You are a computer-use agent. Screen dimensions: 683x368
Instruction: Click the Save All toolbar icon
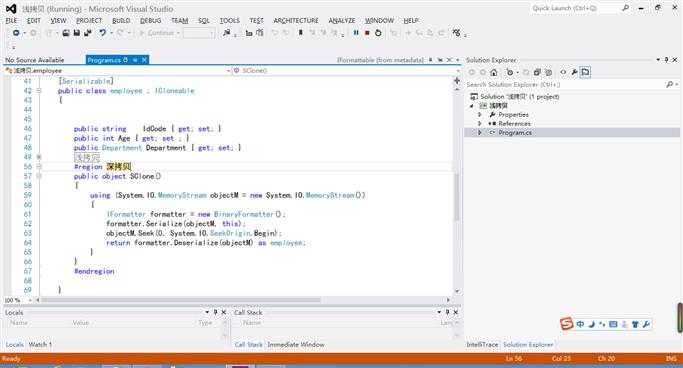tap(88, 33)
